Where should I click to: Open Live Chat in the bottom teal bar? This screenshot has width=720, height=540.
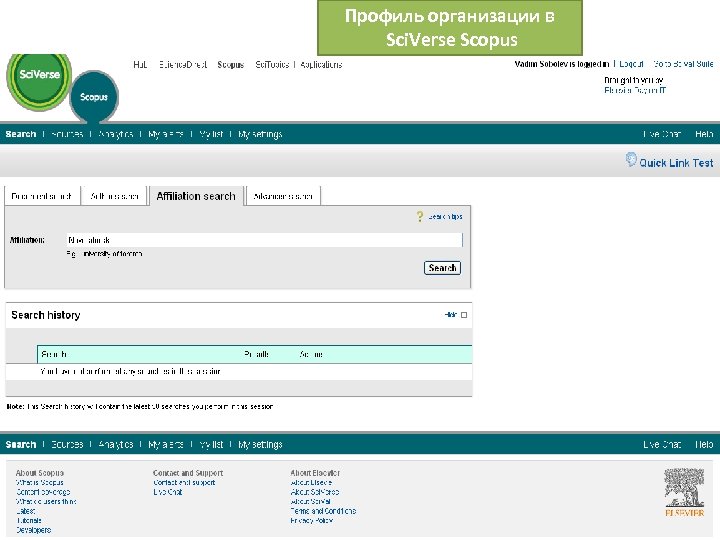[662, 444]
